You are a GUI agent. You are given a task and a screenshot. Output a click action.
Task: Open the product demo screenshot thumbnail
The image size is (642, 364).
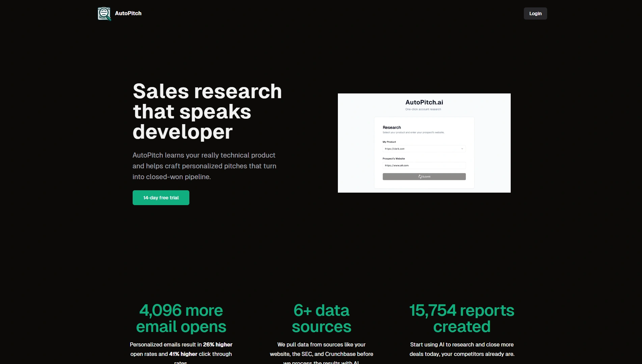pos(424,143)
